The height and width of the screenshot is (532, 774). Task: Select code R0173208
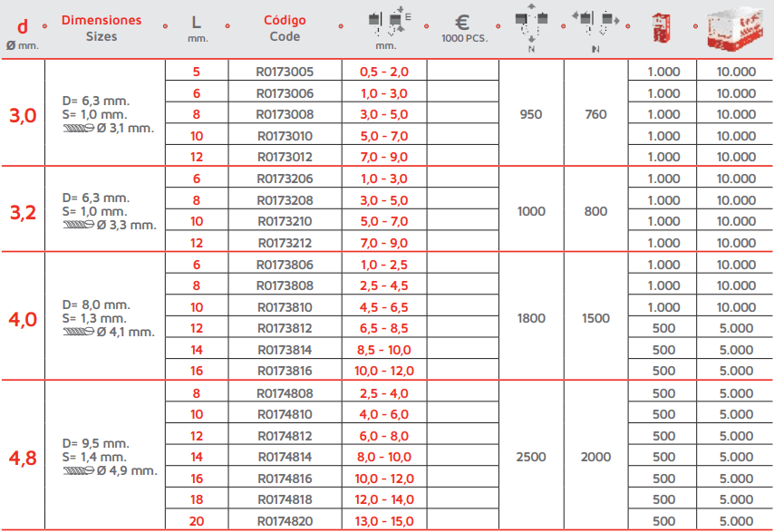pyautogui.click(x=285, y=200)
